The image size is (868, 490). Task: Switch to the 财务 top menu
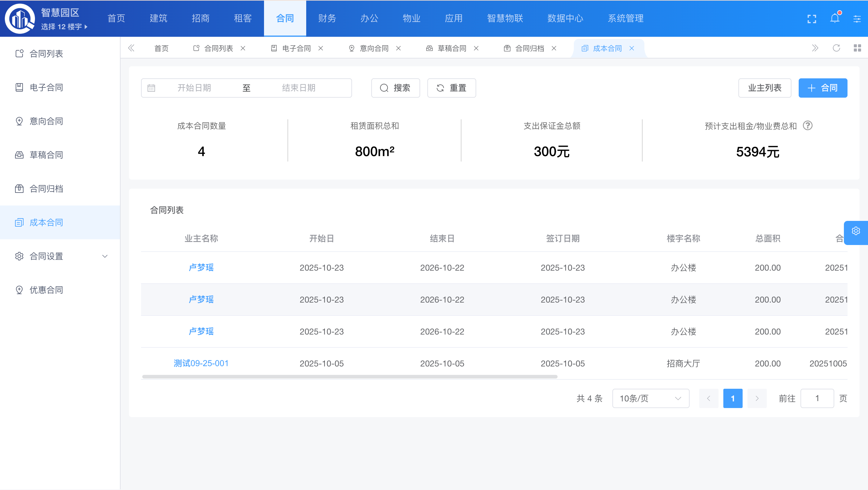point(327,18)
